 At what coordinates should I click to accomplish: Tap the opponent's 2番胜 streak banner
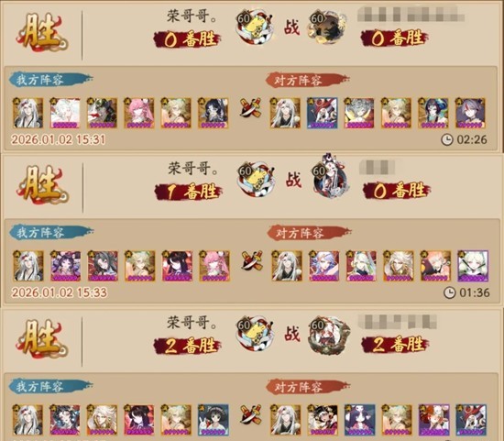pos(395,345)
